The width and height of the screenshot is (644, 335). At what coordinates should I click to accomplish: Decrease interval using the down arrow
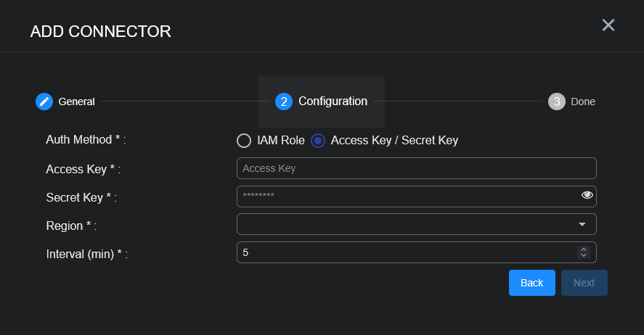click(583, 255)
